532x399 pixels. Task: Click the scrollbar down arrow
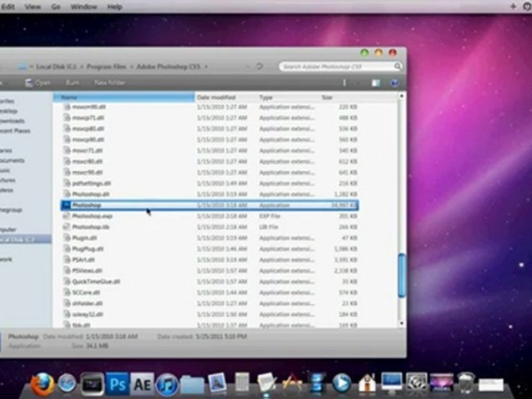coord(401,323)
